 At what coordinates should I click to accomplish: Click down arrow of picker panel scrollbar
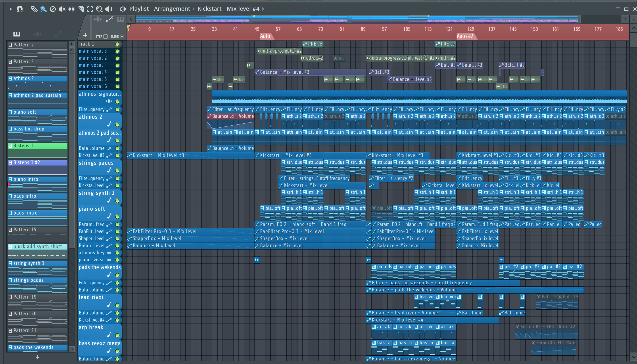(x=72, y=349)
